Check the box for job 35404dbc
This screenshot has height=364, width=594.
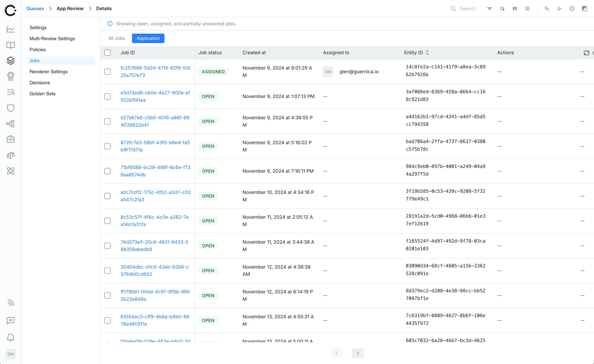(108, 271)
